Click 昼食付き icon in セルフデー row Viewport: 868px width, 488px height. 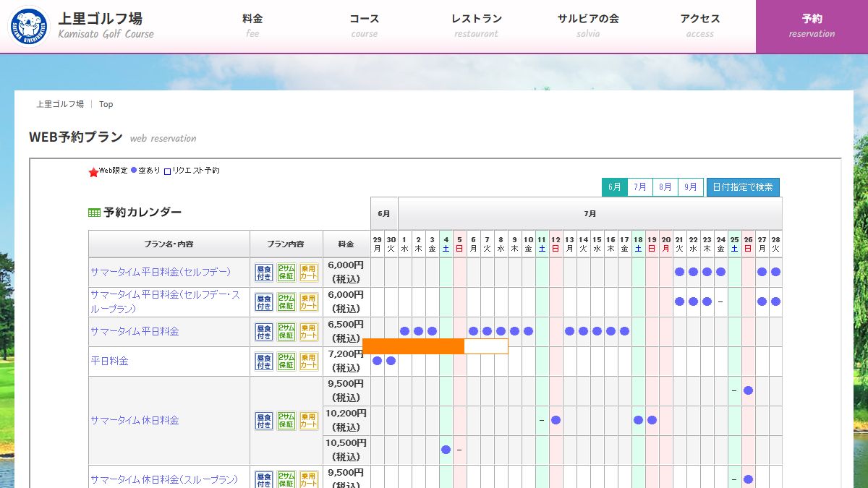[264, 273]
